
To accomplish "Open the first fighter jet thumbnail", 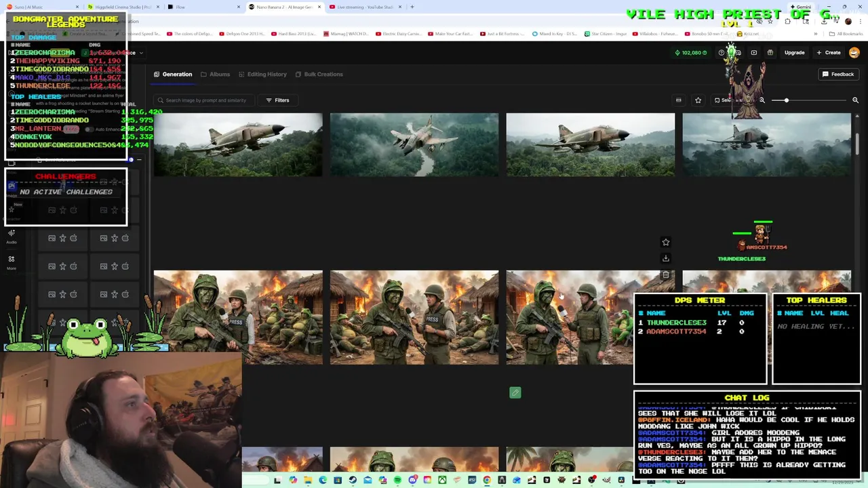I will [238, 145].
